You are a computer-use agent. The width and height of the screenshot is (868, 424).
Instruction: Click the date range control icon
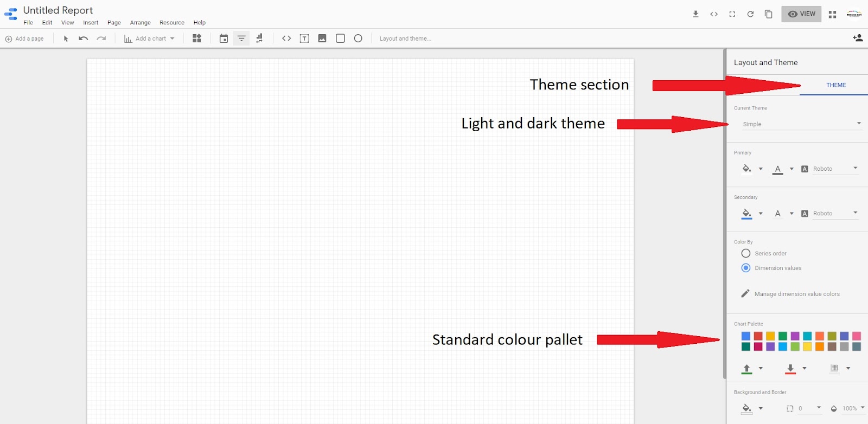tap(224, 38)
